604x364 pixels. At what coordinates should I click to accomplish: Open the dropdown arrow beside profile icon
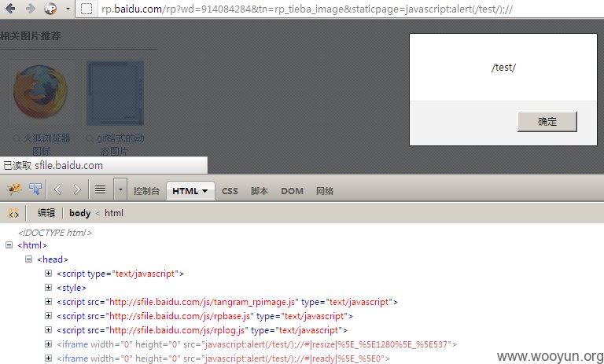coord(68,9)
